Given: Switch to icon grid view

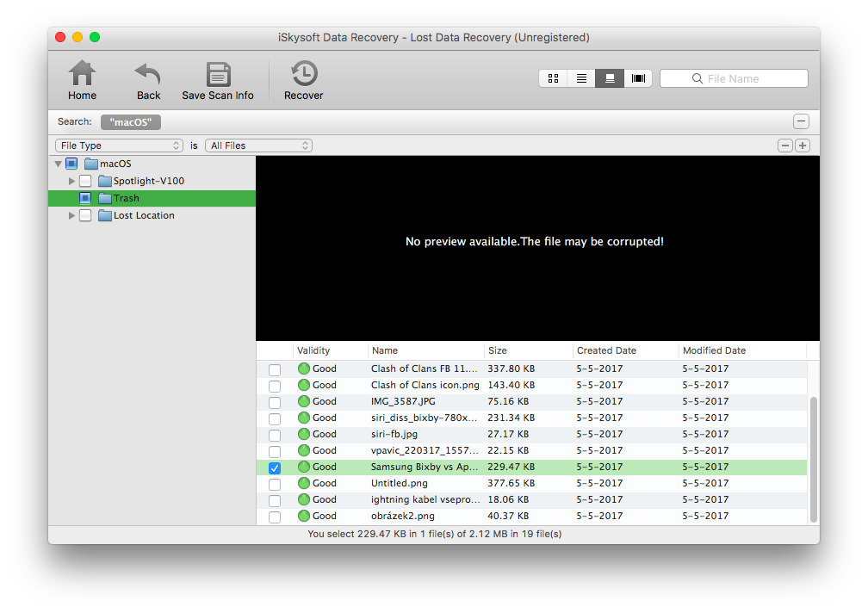Looking at the screenshot, I should pyautogui.click(x=553, y=78).
